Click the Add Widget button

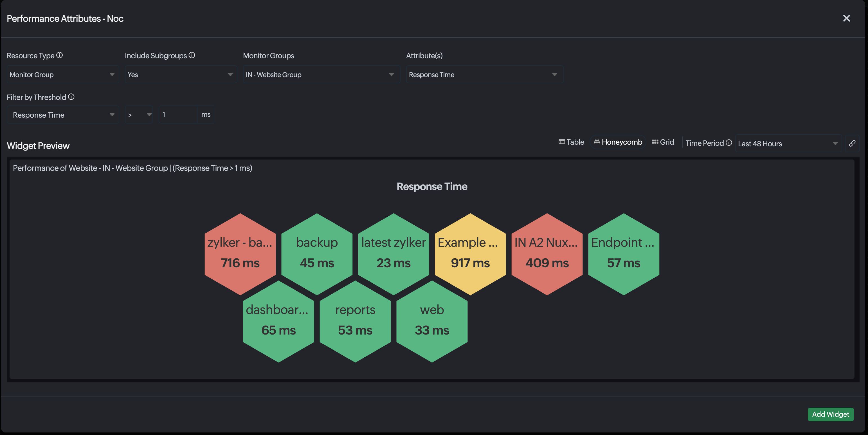[x=831, y=414]
